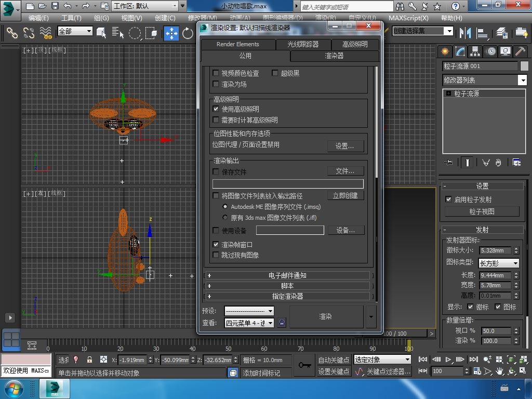The width and height of the screenshot is (532, 399).
Task: Enable 保存文件 checkbox
Action: click(x=216, y=171)
